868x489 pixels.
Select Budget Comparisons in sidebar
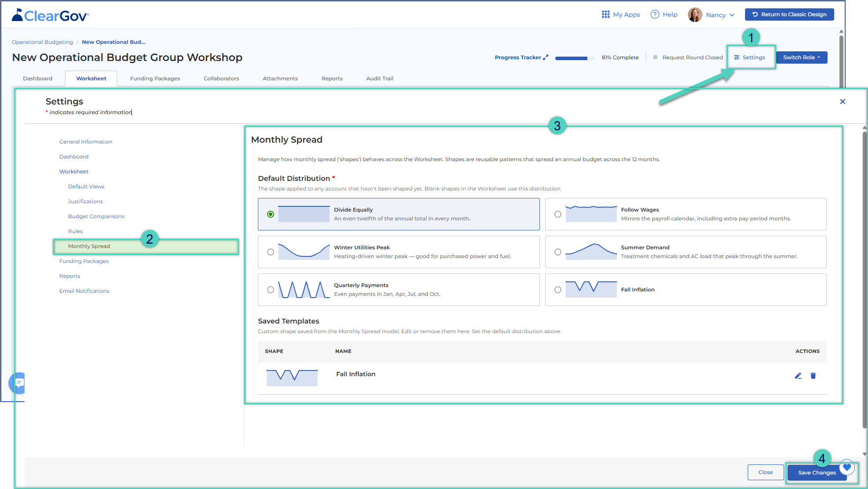tap(96, 216)
